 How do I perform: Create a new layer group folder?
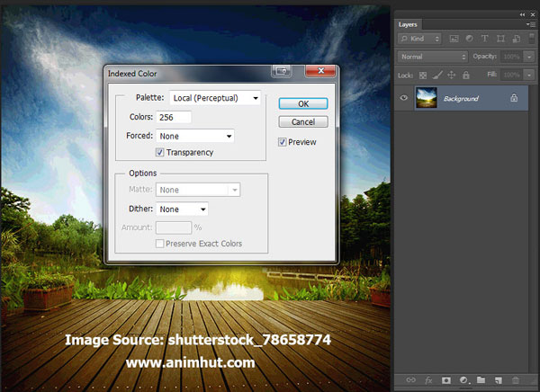point(481,380)
